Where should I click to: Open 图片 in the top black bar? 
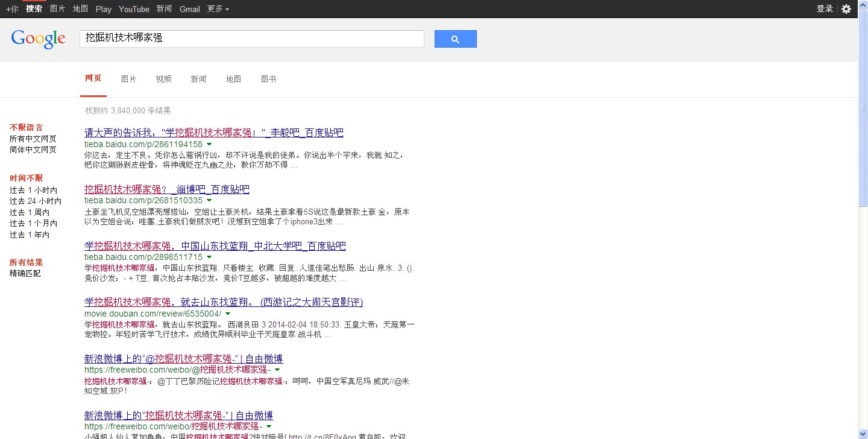[x=58, y=9]
